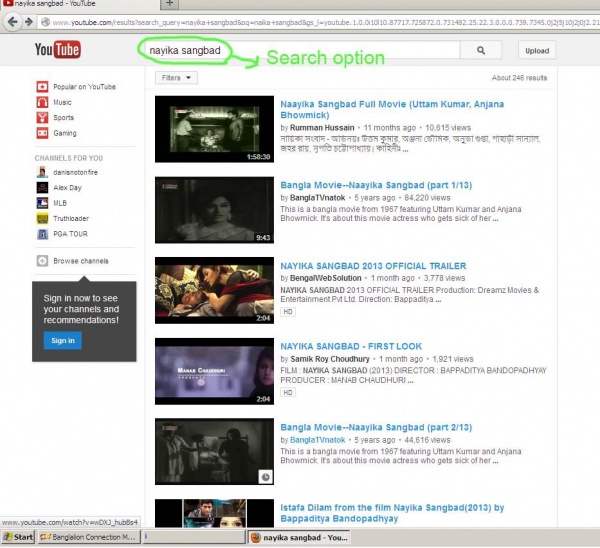
Task: Click the Gaming sidebar link
Action: [x=65, y=133]
